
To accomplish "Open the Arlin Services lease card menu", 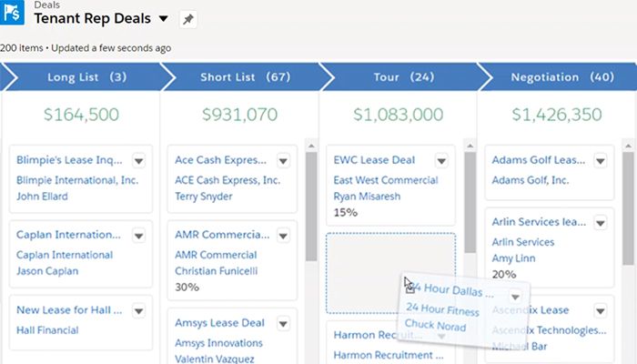I will (600, 222).
